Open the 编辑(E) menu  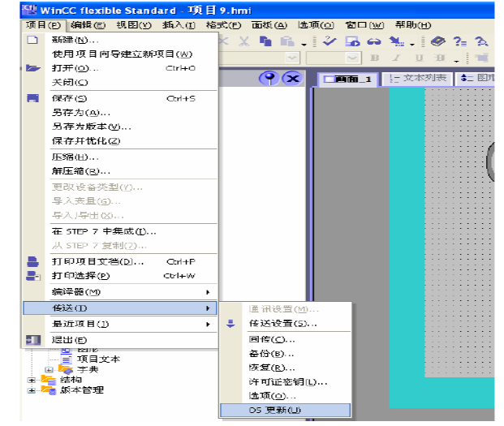[x=88, y=24]
